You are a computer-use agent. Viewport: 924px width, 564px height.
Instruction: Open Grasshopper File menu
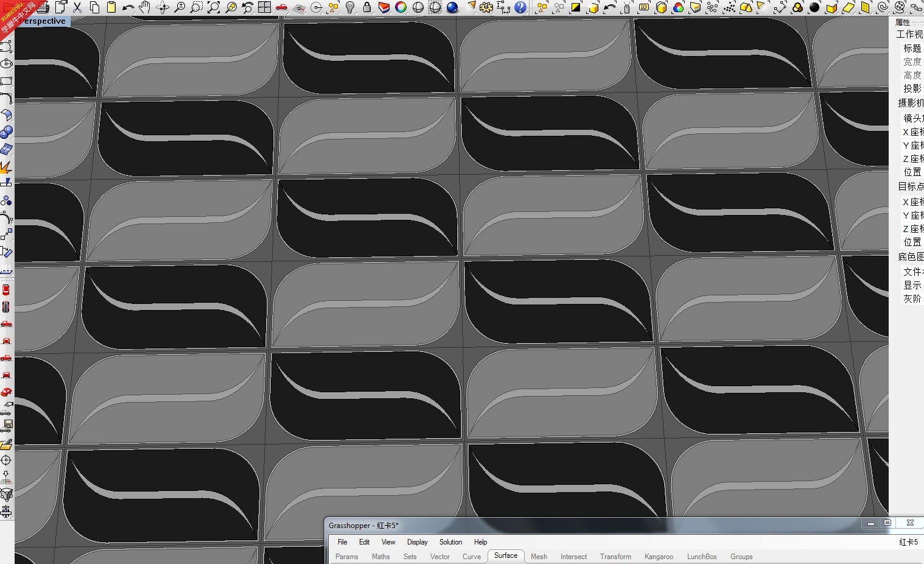click(x=343, y=542)
